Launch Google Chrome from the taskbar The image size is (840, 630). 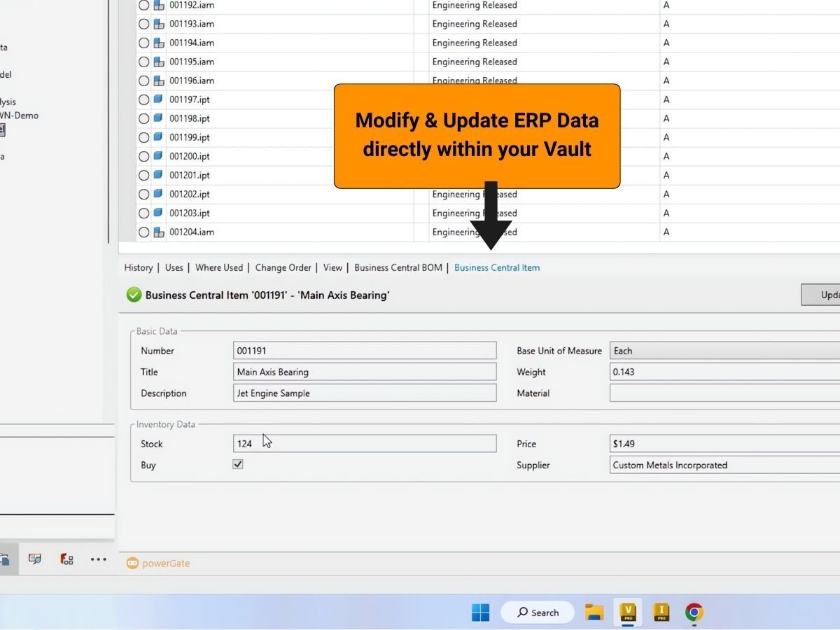[x=694, y=612]
